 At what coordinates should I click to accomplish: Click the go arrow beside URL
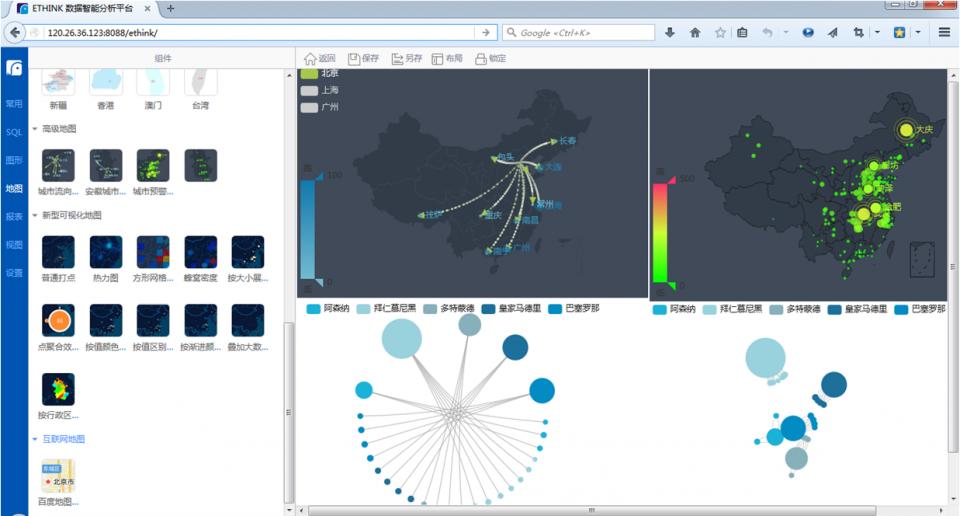tap(486, 32)
